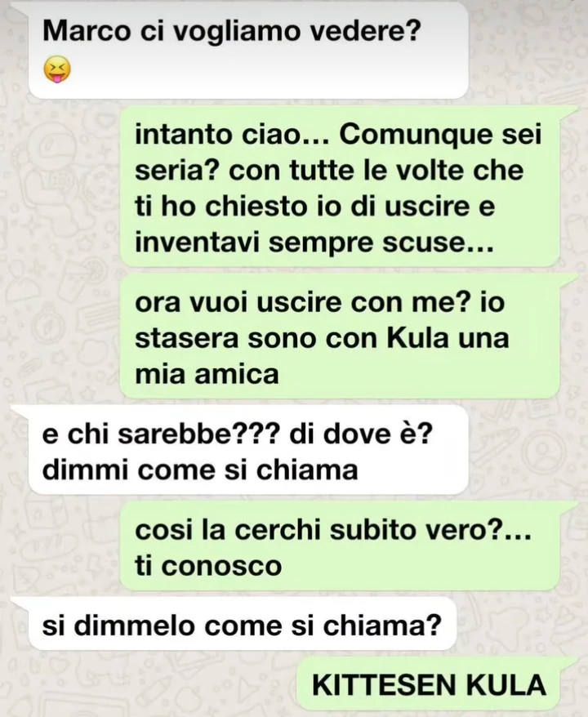Click the 'stasera sono con Kula una' line
This screenshot has height=717, width=588.
[x=322, y=338]
